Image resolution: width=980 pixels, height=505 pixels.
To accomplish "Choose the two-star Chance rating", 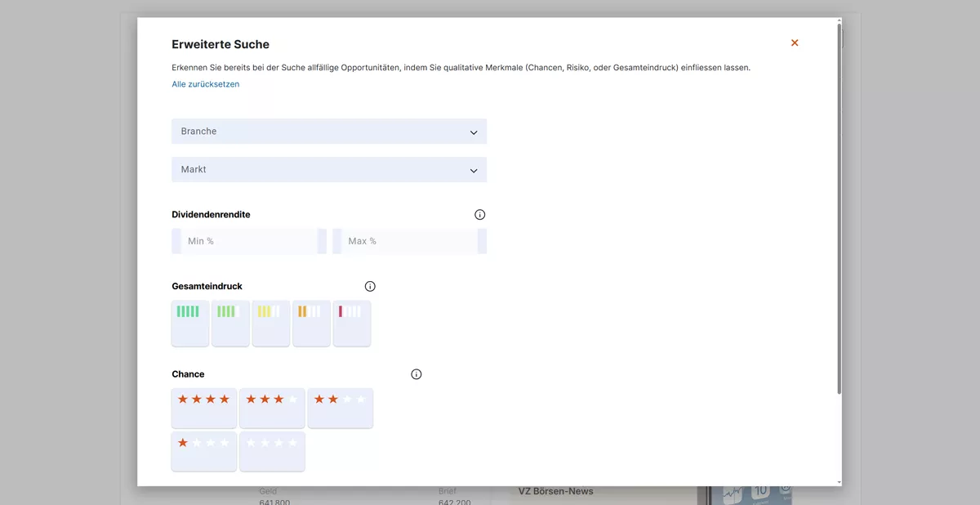I will coord(340,408).
